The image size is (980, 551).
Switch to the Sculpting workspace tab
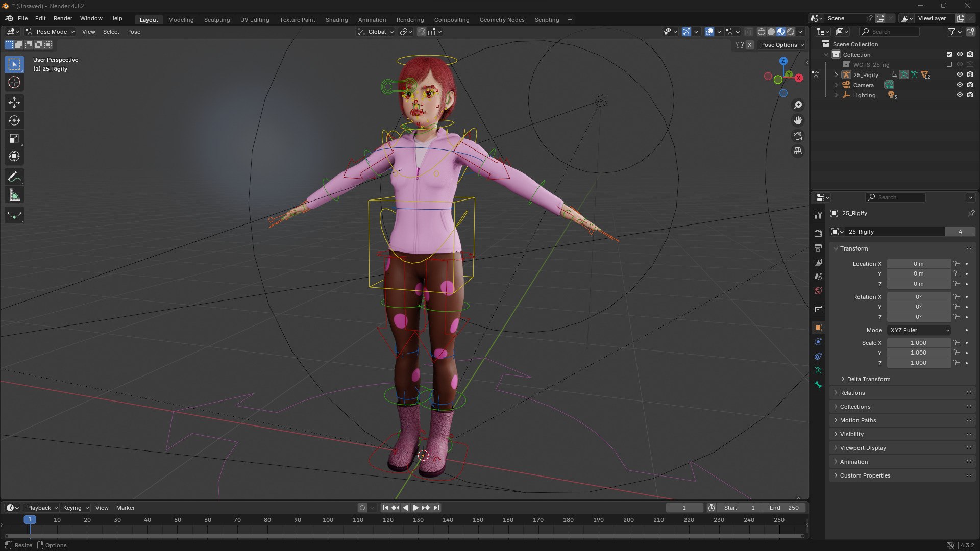pyautogui.click(x=217, y=20)
